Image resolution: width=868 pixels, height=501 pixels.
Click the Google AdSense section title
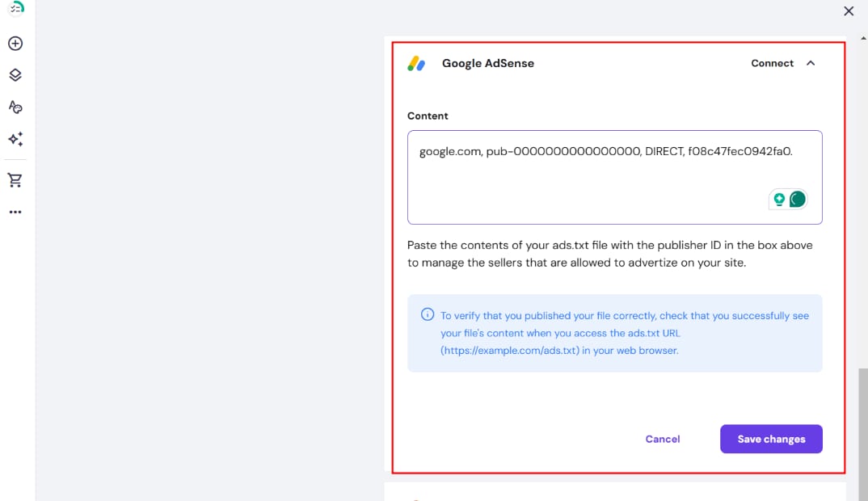(487, 63)
